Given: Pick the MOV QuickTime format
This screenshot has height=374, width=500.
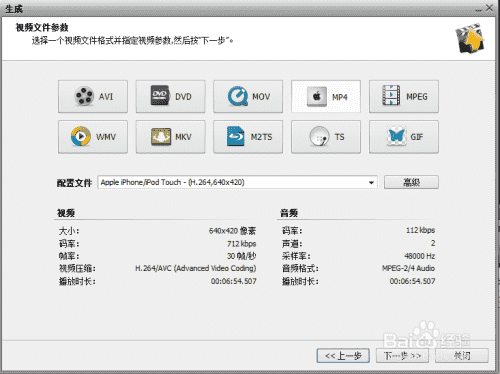Looking at the screenshot, I should pos(248,97).
